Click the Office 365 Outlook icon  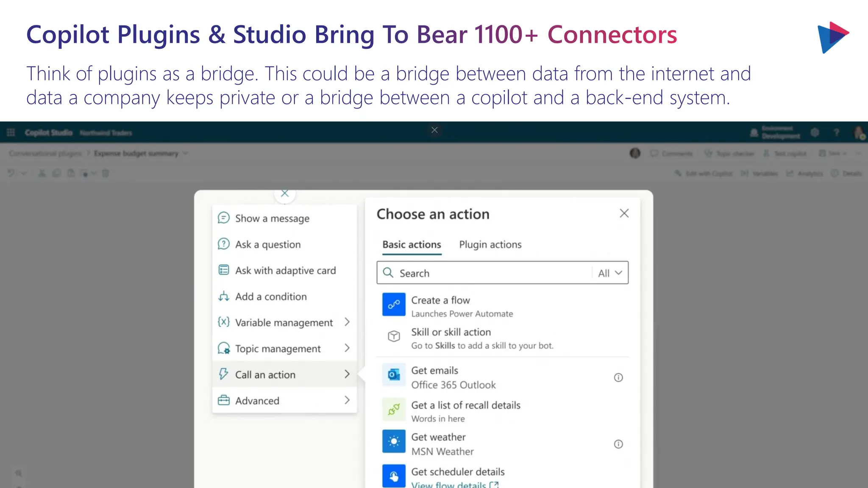394,375
